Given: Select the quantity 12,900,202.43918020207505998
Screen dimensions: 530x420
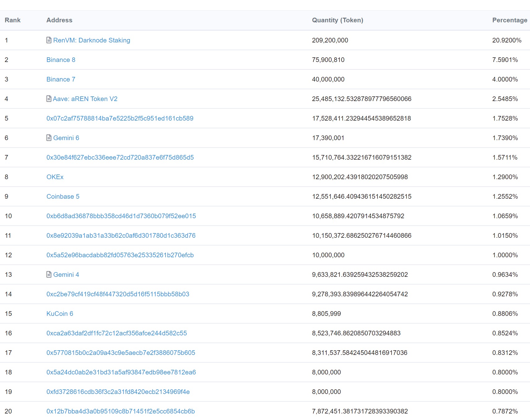Looking at the screenshot, I should point(360,177).
